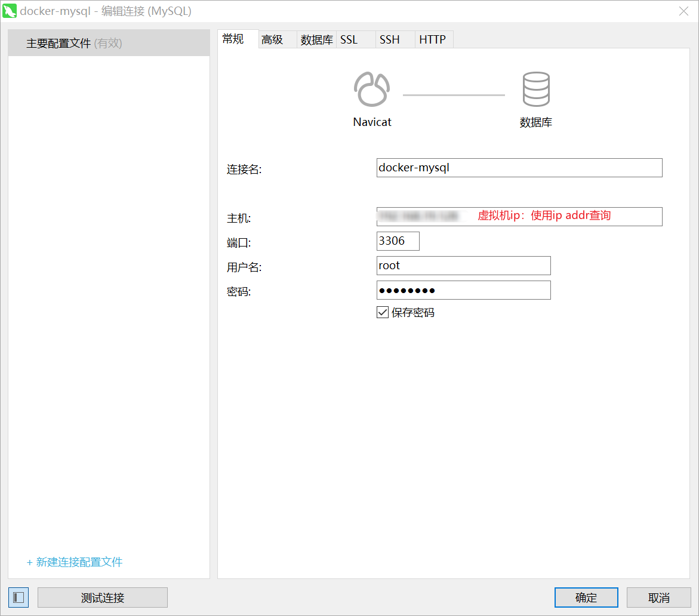Click the 保存密码 label text
699x616 pixels.
tap(413, 312)
